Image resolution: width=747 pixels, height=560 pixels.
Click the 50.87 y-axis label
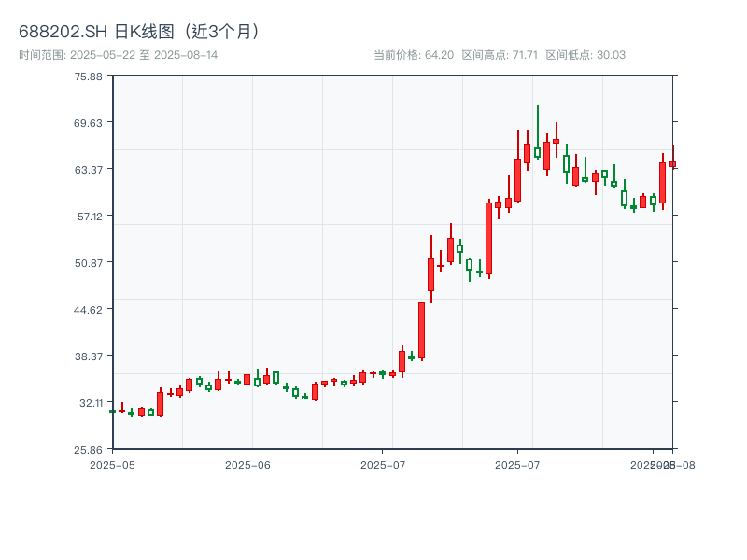(x=88, y=263)
